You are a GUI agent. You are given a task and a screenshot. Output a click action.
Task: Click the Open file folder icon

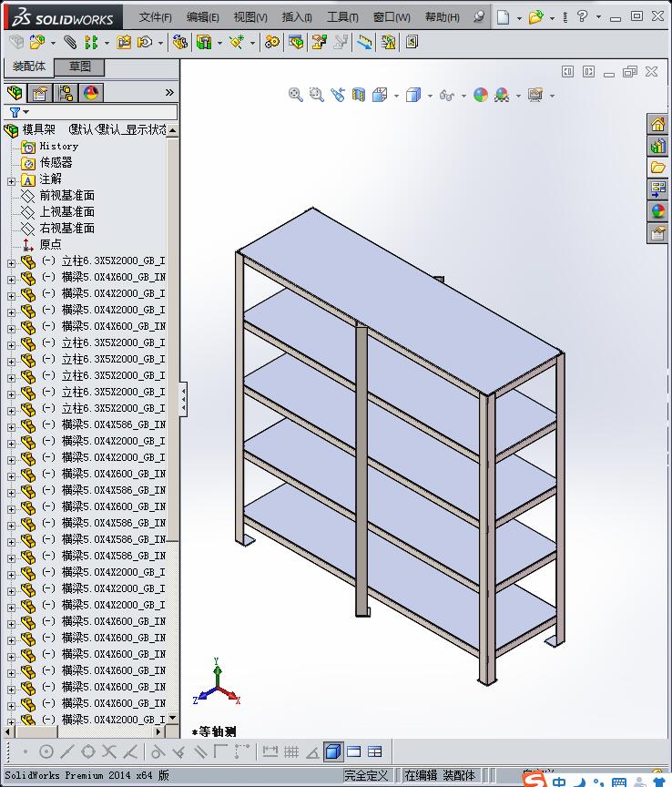coord(536,17)
